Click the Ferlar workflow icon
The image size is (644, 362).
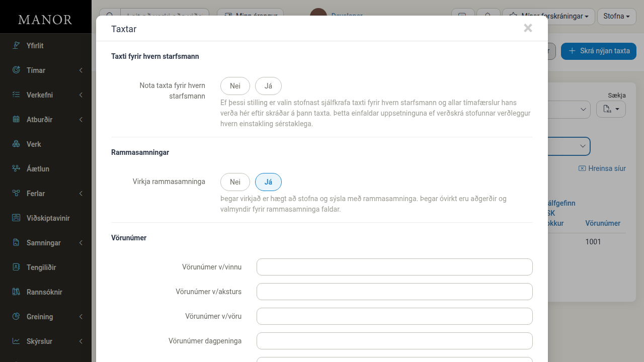point(16,194)
